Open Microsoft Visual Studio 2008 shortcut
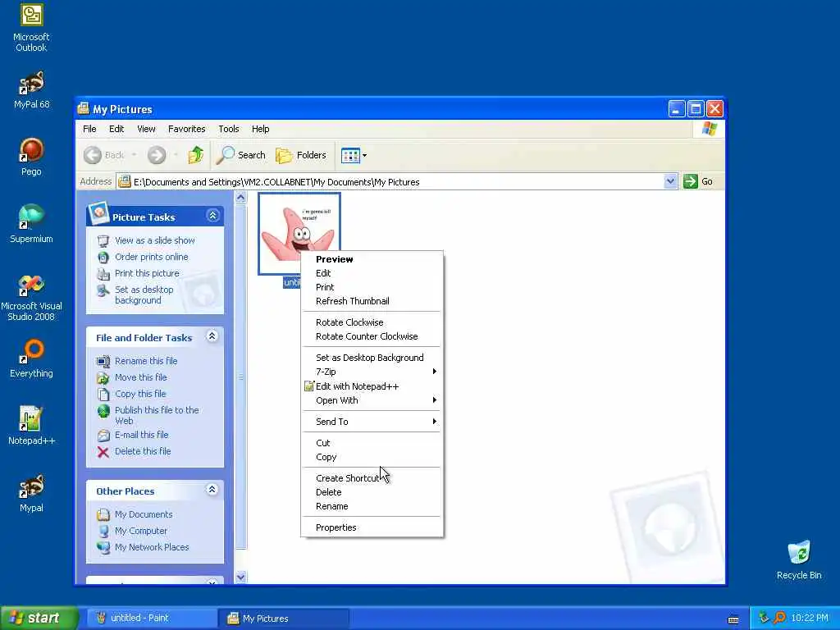Image resolution: width=840 pixels, height=630 pixels. pyautogui.click(x=31, y=298)
